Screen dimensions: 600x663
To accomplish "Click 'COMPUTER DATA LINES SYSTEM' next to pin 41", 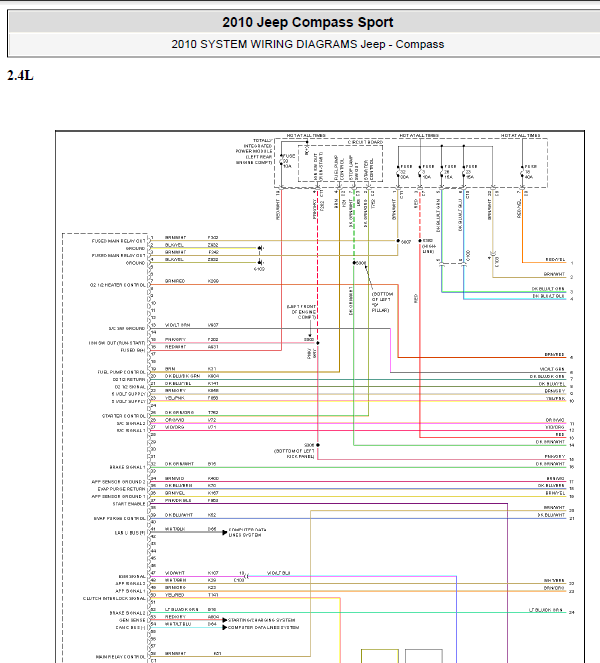I will click(247, 532).
